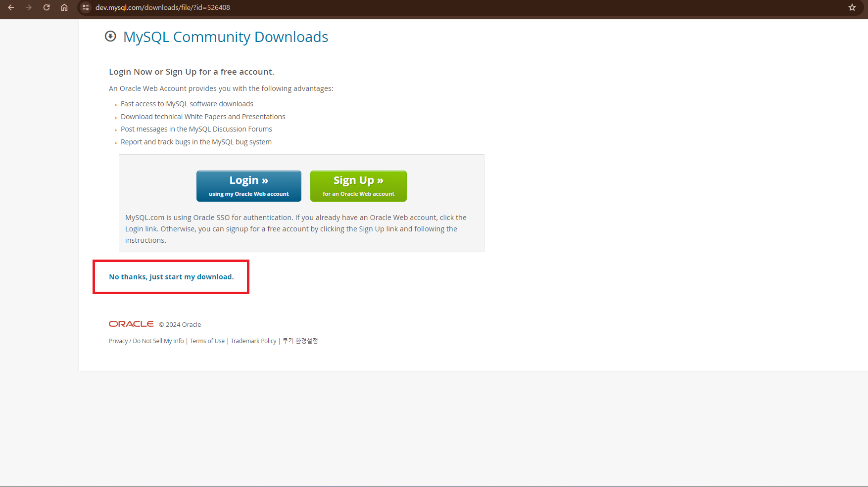Open the Terms of Use link
868x487 pixels.
(207, 341)
